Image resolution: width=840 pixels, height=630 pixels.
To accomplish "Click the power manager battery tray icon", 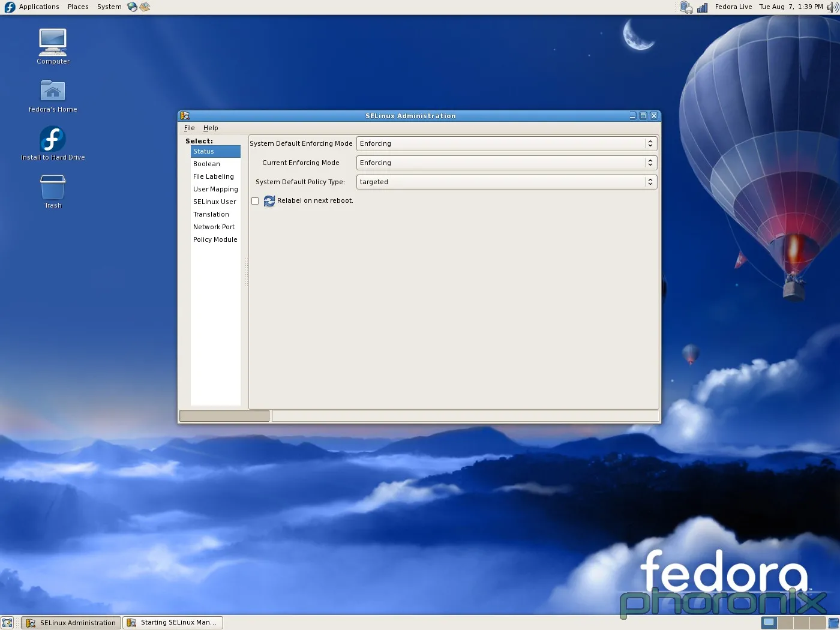I will [x=686, y=7].
